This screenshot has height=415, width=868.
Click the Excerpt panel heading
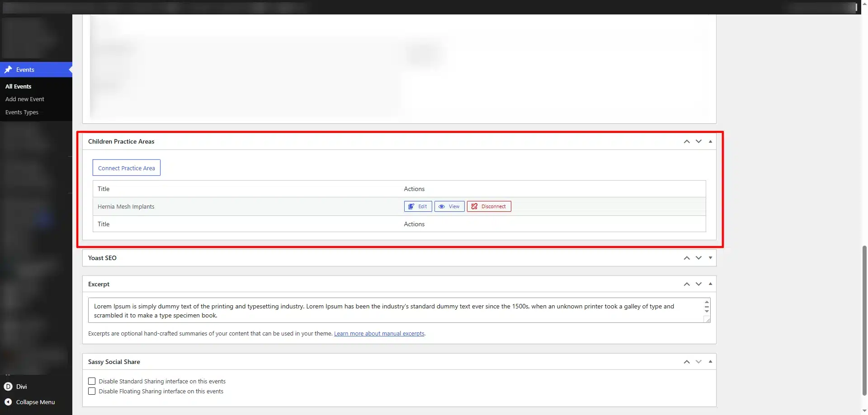(99, 284)
